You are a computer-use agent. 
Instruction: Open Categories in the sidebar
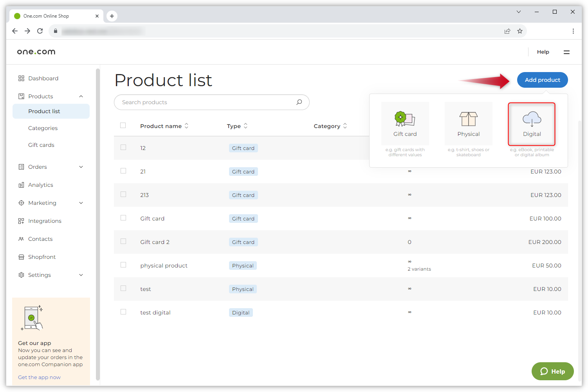(x=43, y=128)
